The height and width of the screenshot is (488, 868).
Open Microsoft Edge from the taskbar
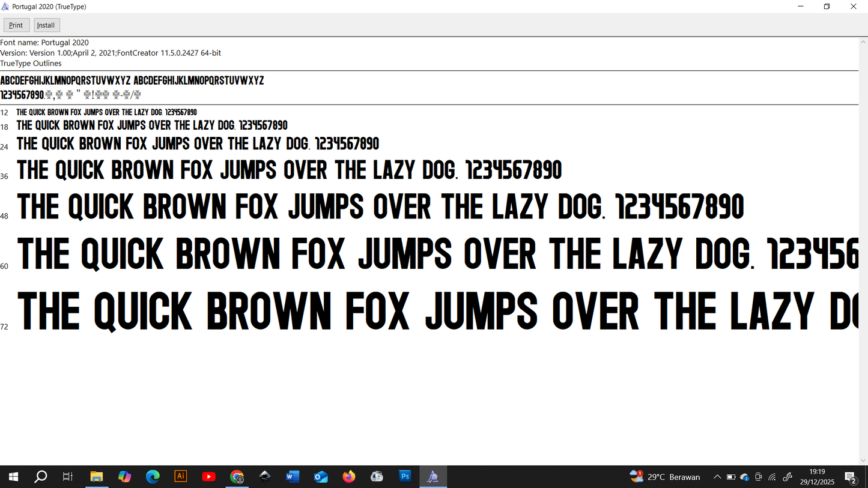coord(153,477)
